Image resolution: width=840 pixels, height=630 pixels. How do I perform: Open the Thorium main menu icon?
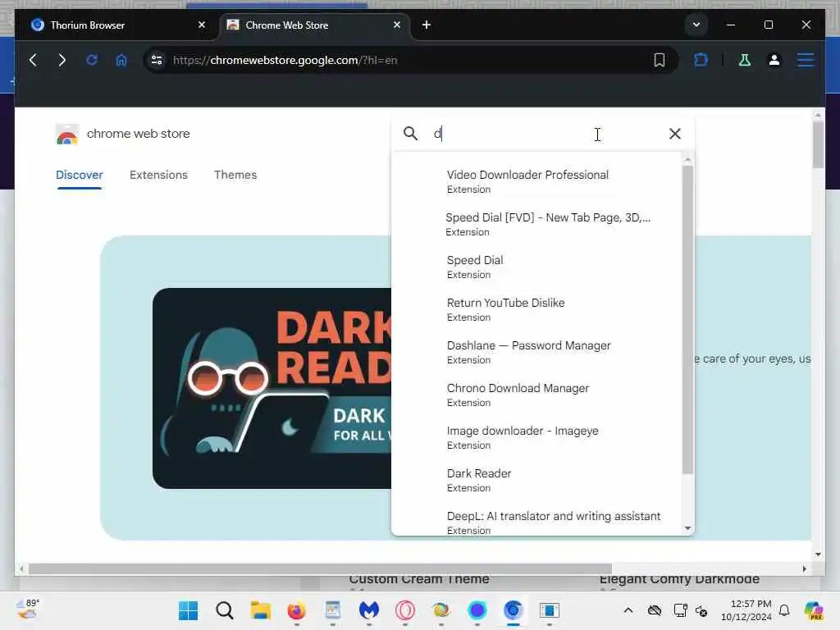[x=806, y=60]
